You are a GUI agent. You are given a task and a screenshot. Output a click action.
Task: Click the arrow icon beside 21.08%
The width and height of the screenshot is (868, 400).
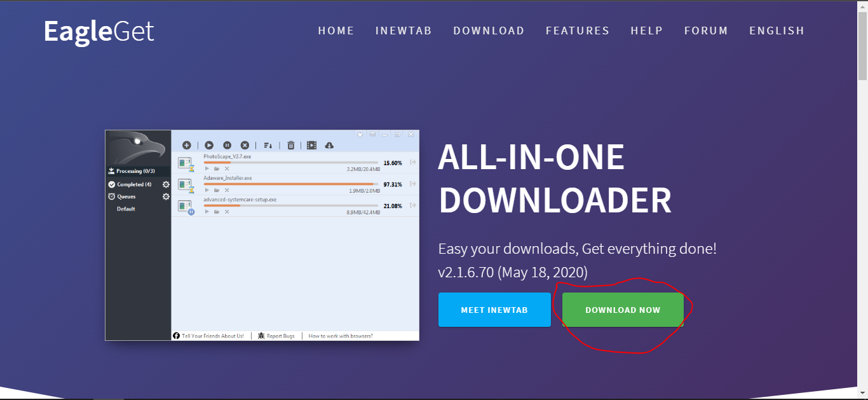tap(413, 205)
